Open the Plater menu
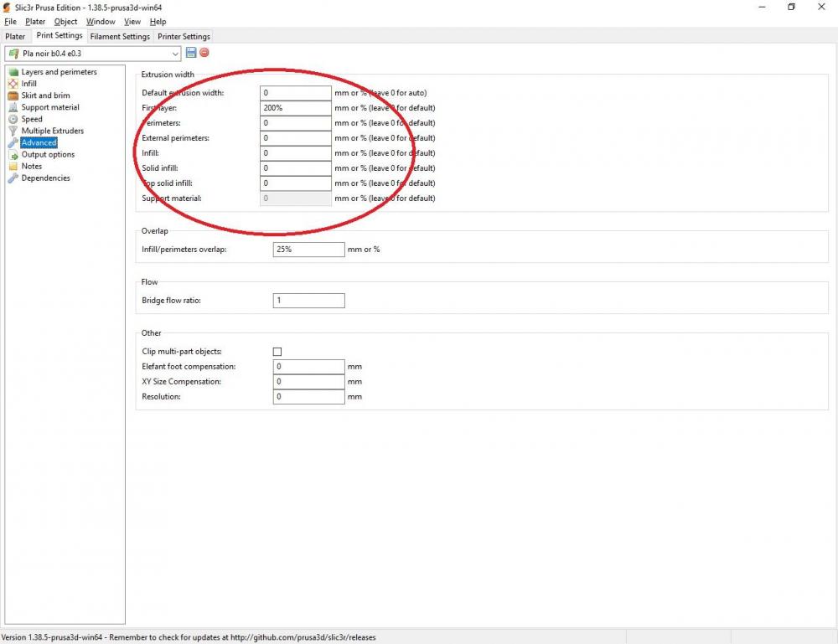 (35, 22)
